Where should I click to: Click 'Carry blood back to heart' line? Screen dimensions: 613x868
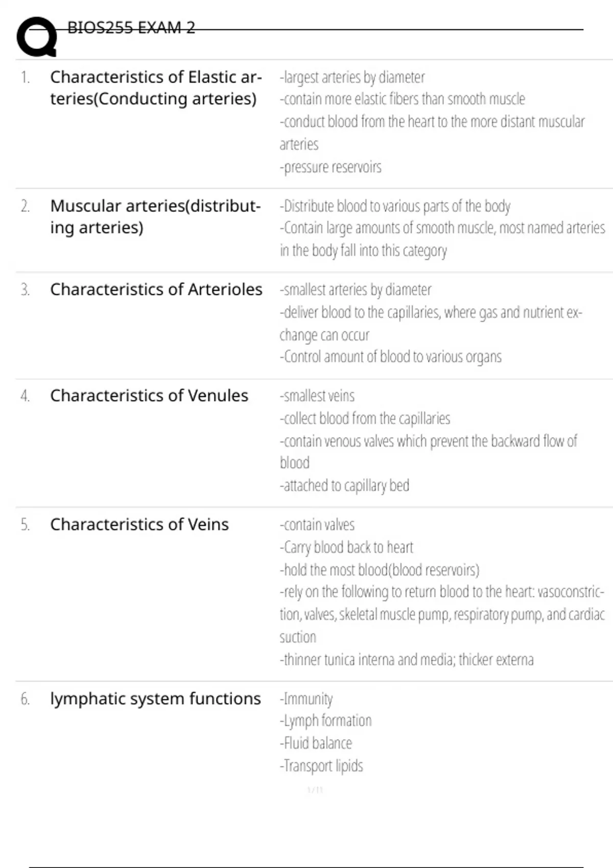click(x=346, y=547)
